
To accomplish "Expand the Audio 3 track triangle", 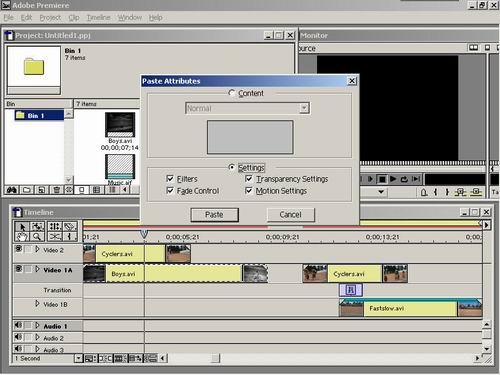I will click(37, 349).
